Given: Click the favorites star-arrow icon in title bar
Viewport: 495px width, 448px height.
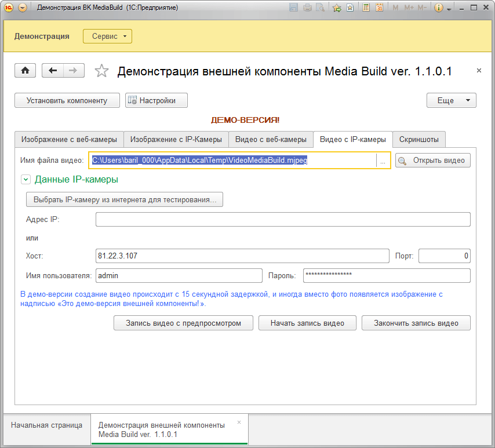Looking at the screenshot, I should coord(337,8).
